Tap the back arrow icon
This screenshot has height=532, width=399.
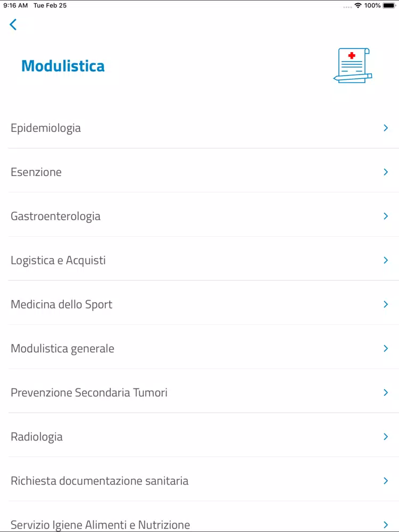pyautogui.click(x=13, y=24)
